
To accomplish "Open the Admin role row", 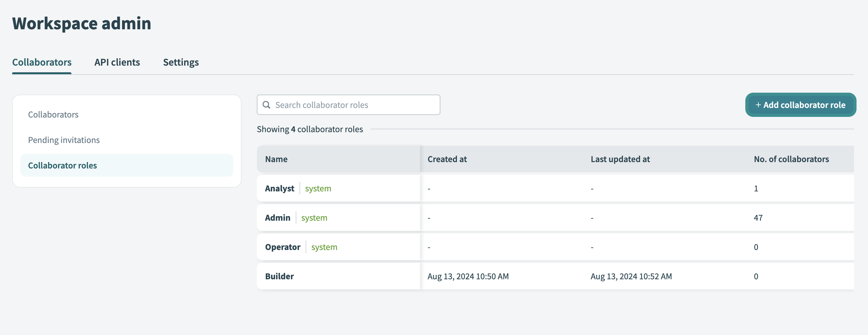I will tap(555, 217).
